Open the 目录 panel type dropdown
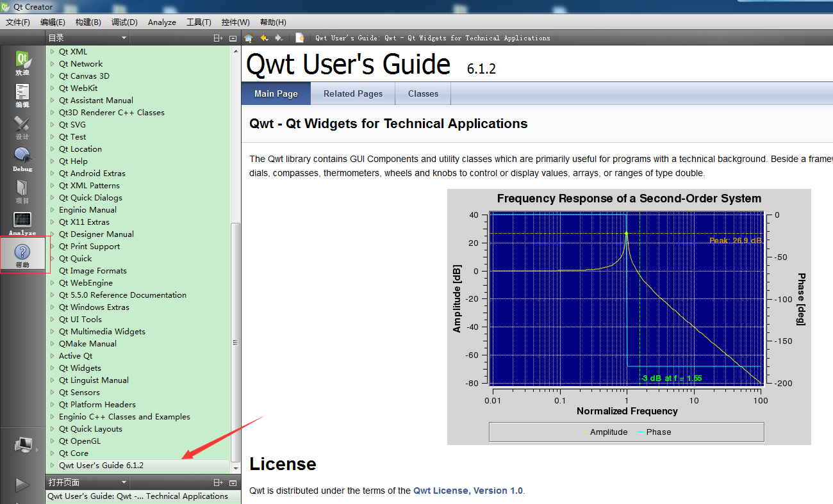 [88, 38]
